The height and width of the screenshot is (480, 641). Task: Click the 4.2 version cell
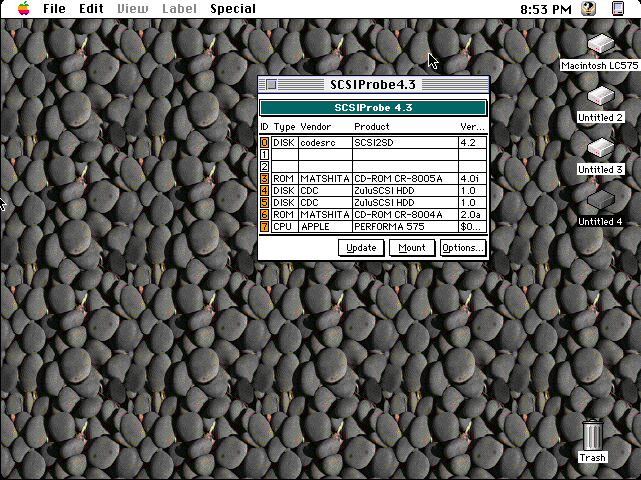(473, 143)
